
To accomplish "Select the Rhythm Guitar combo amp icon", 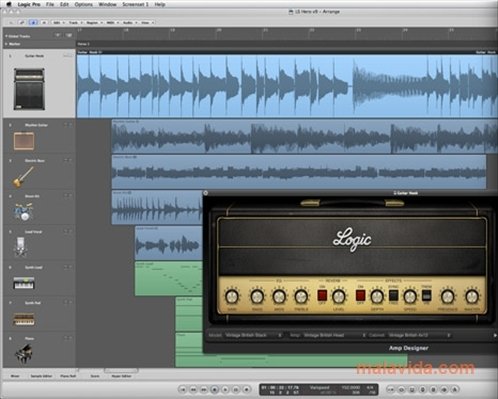I will coord(24,141).
